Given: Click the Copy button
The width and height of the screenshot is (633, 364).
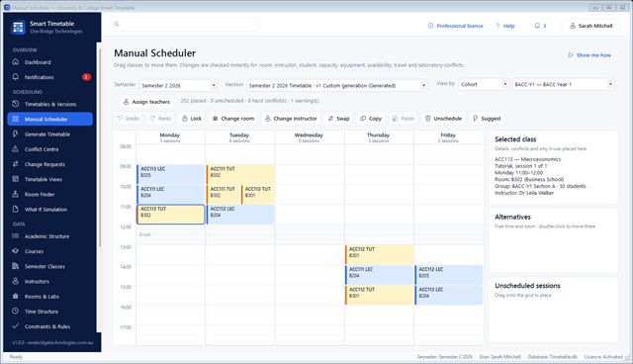Looking at the screenshot, I should [x=371, y=119].
